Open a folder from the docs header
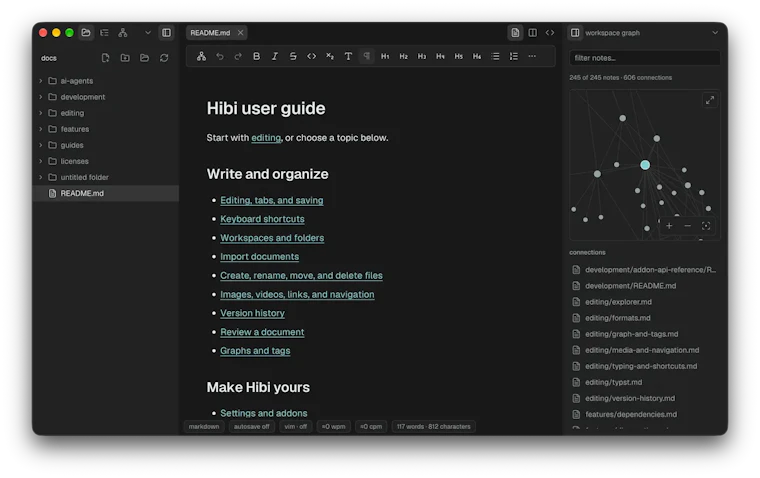Screen dimensions: 760x478 point(144,58)
